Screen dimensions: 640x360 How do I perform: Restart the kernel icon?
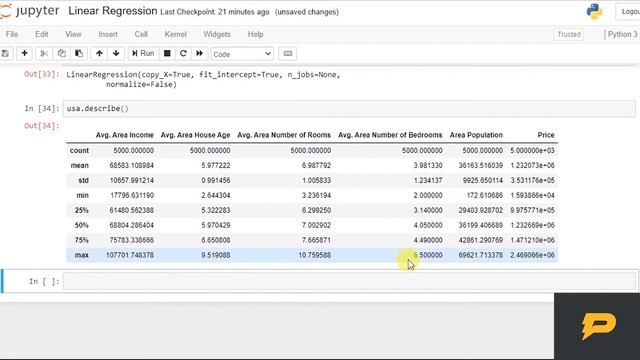[183, 53]
